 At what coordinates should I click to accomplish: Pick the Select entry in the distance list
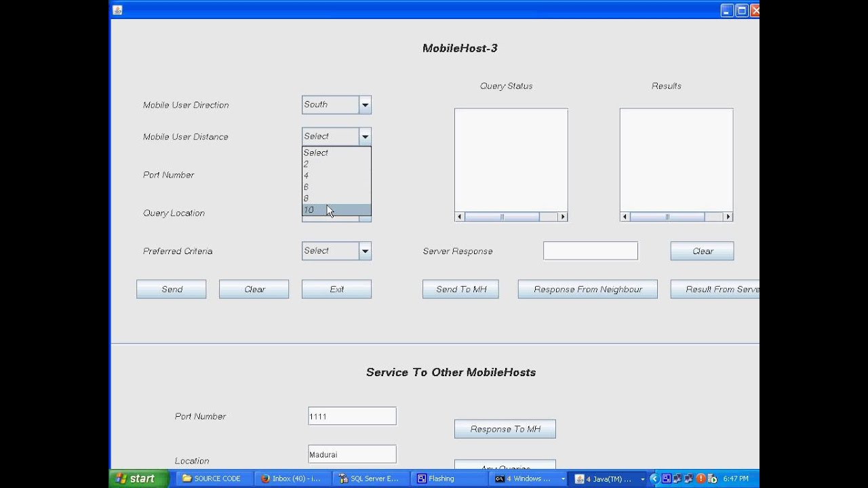336,152
